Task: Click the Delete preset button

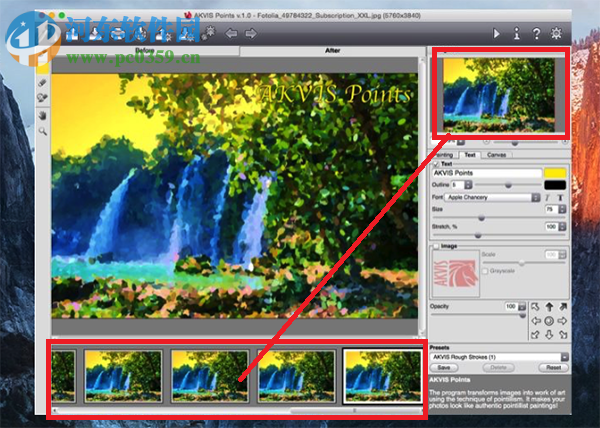Action: point(498,368)
